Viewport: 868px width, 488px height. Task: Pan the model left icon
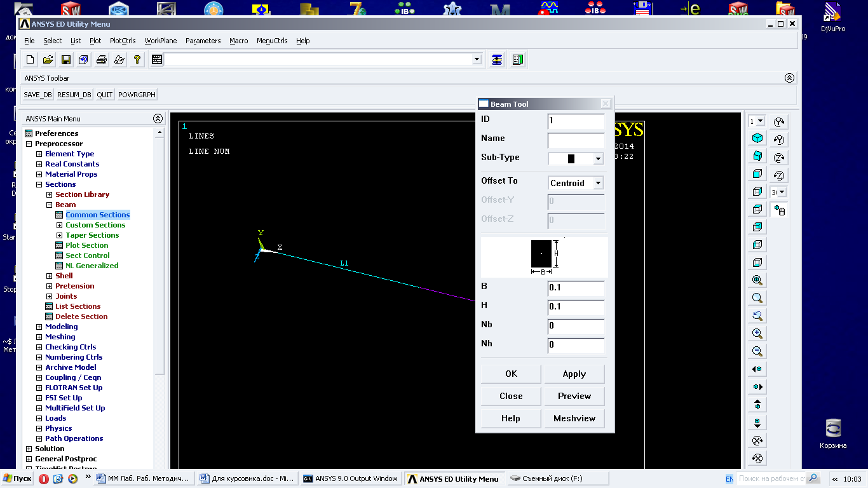point(757,369)
